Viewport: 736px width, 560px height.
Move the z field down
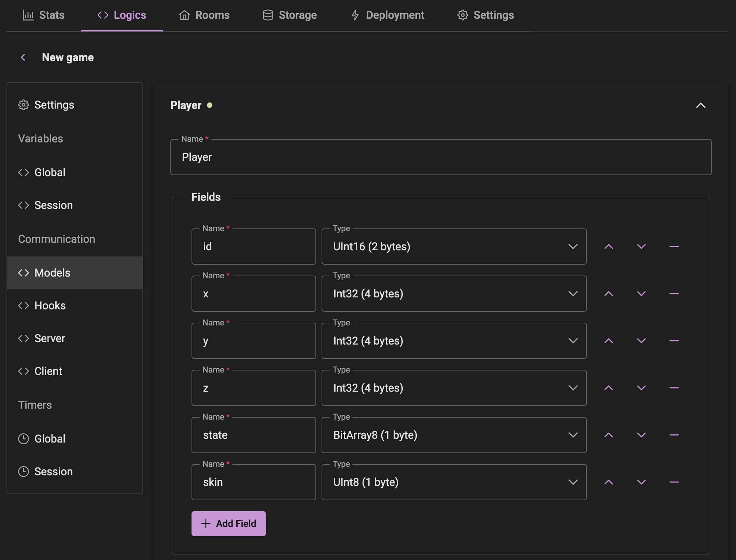[x=641, y=388]
